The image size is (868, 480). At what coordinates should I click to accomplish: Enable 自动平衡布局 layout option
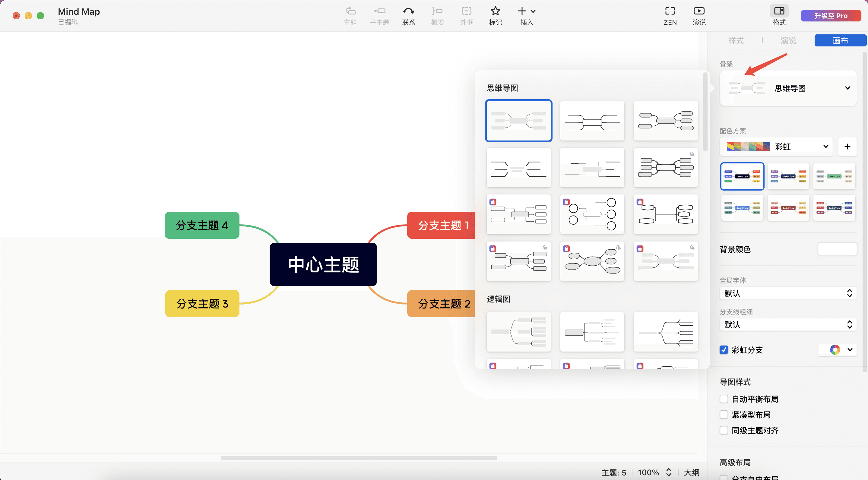(x=724, y=399)
